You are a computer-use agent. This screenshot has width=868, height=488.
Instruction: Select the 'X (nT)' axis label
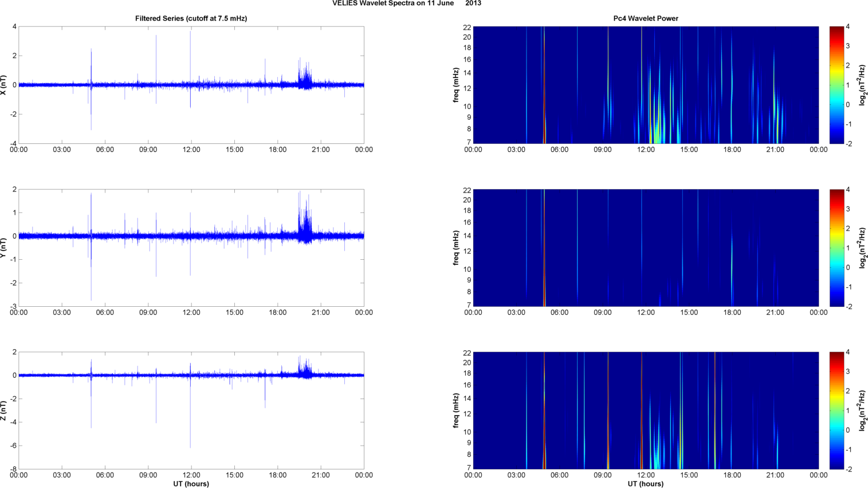tap(4, 85)
